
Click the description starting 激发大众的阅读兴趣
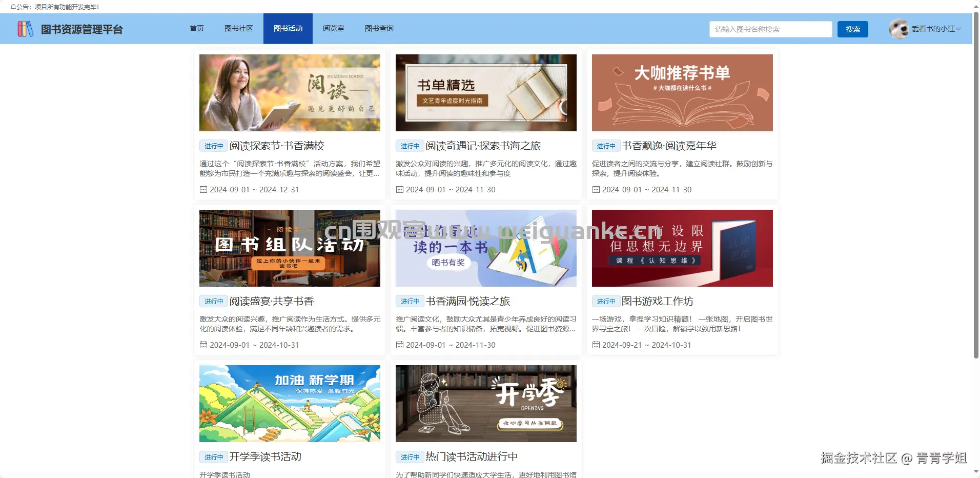pos(290,324)
